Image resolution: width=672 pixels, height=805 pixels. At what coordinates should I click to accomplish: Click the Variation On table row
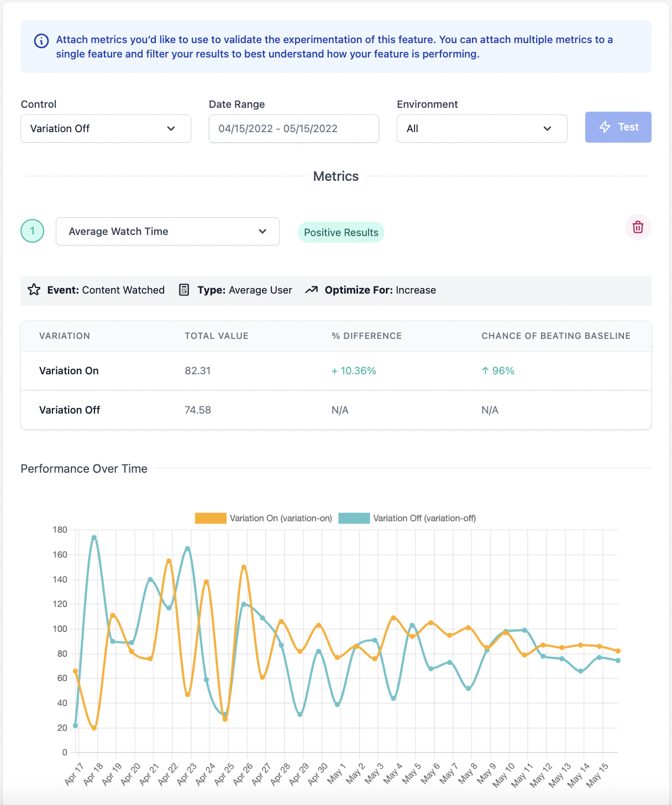coord(335,371)
